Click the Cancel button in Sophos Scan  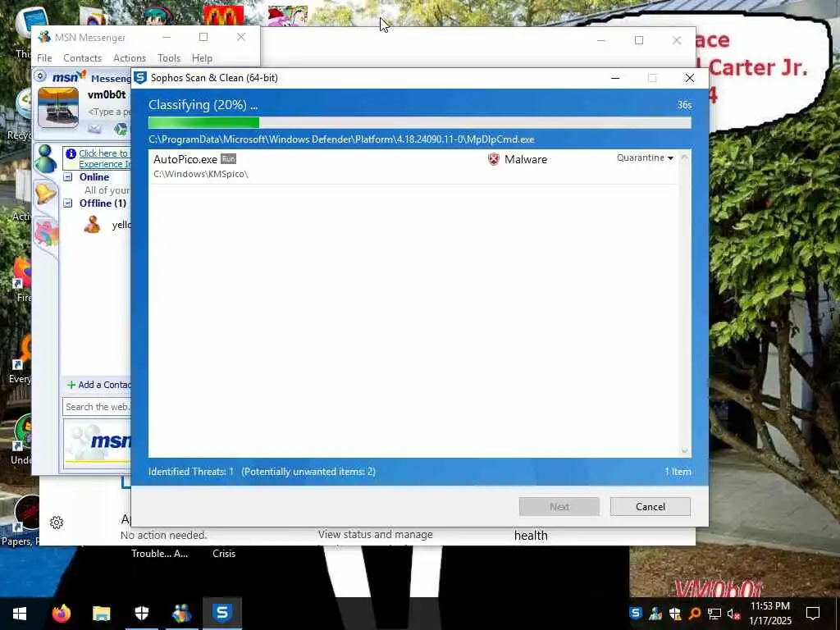(650, 507)
